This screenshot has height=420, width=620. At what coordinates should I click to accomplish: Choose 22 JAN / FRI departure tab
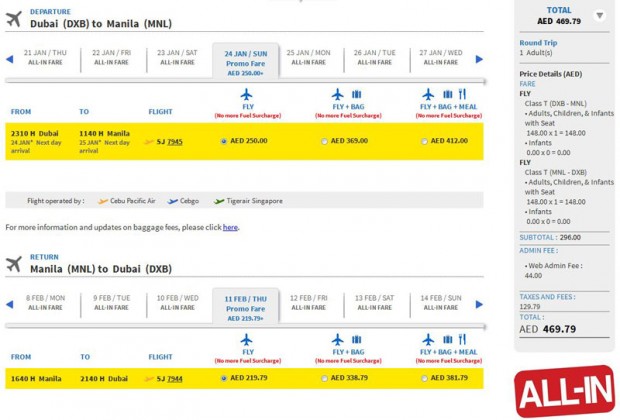click(111, 57)
